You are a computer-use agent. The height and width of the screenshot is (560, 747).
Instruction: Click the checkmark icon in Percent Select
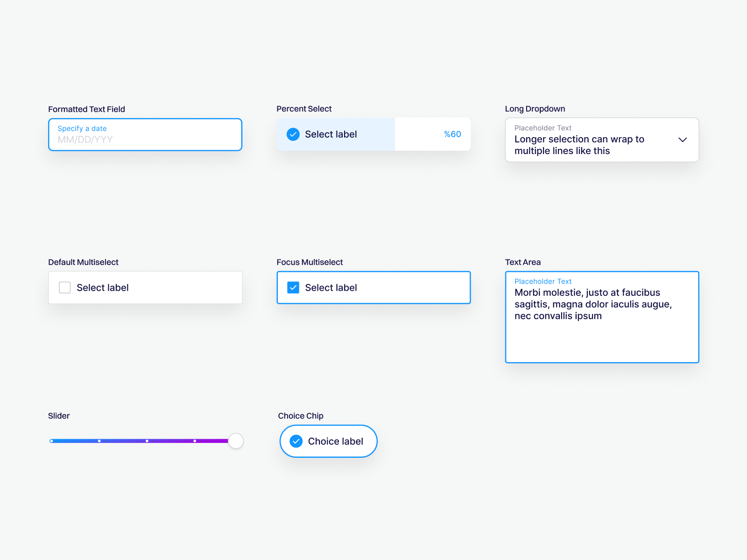click(x=293, y=134)
